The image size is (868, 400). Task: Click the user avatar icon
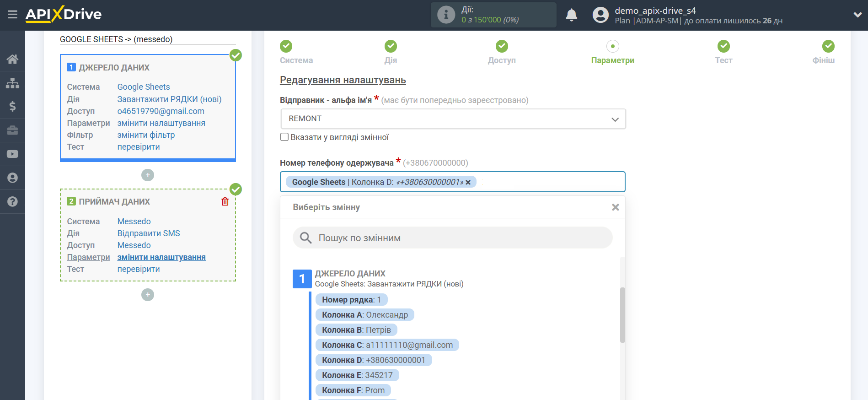pos(600,15)
